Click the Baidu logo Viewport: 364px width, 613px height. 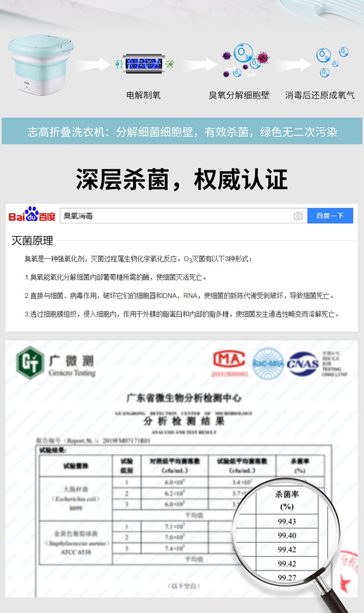32,215
